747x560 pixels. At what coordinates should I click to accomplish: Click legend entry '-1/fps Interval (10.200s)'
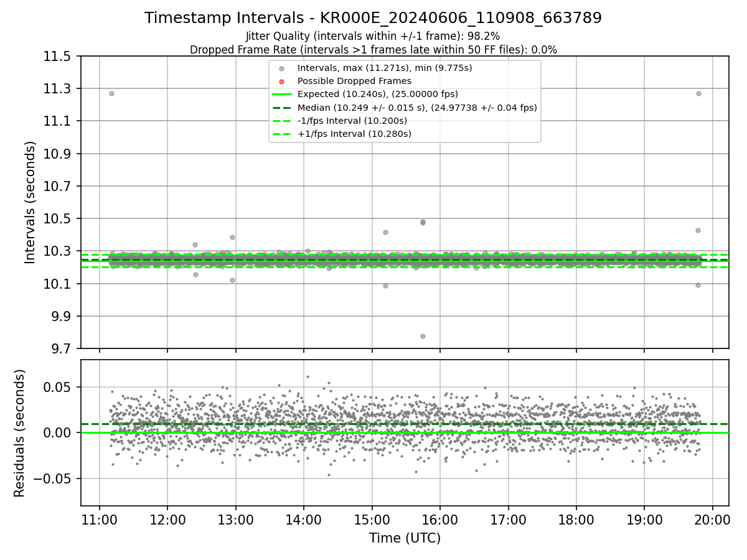[x=352, y=121]
